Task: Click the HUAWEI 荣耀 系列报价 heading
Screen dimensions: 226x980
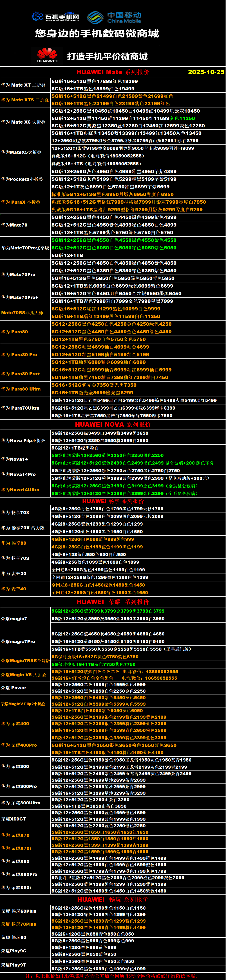Action: tap(113, 601)
